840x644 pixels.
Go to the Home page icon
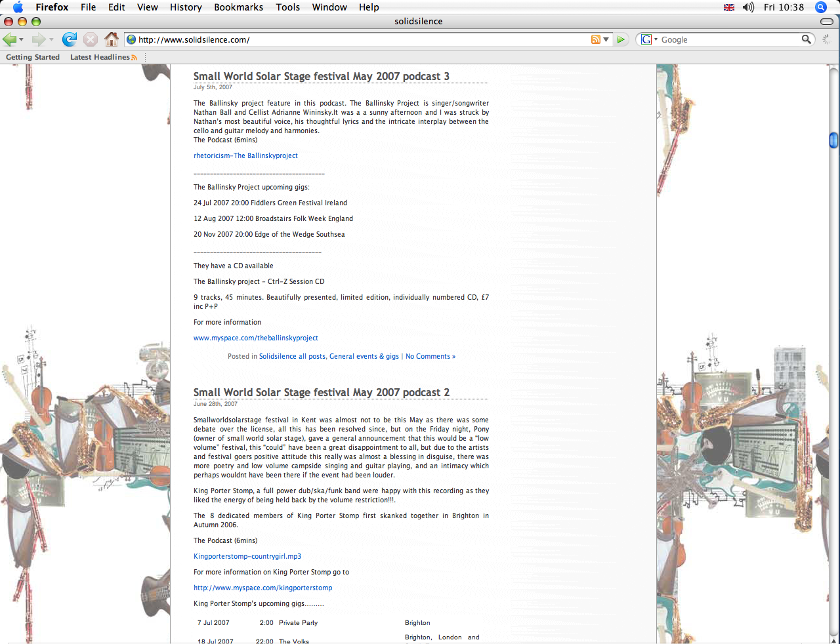tap(112, 39)
